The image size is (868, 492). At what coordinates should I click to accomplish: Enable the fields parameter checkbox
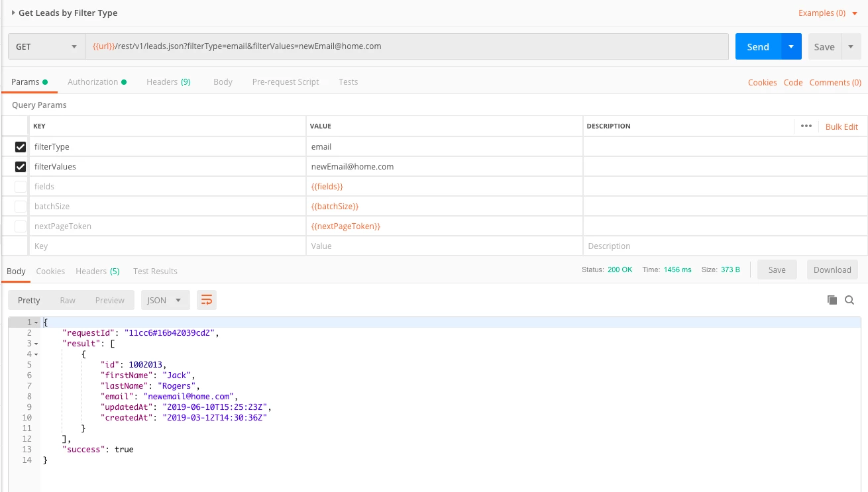(x=21, y=187)
